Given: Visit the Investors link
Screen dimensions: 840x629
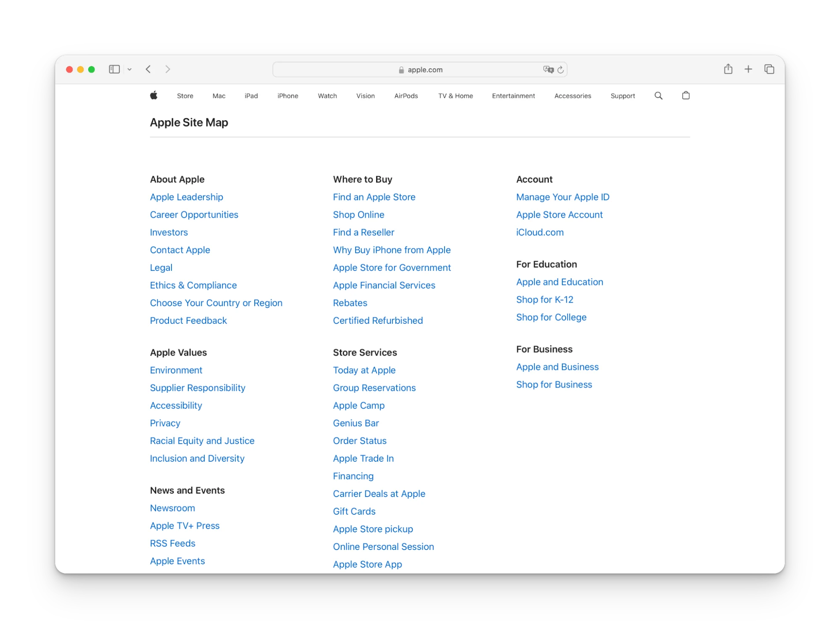Looking at the screenshot, I should coord(169,232).
